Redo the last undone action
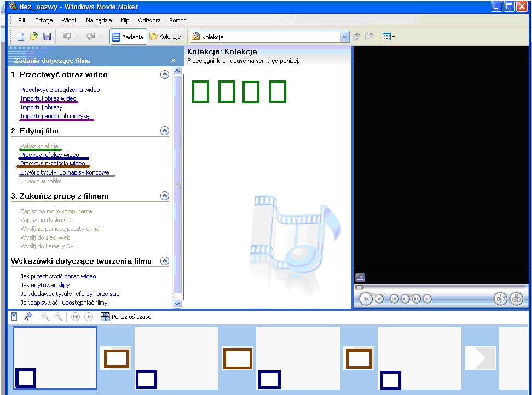The image size is (532, 395). (x=90, y=37)
